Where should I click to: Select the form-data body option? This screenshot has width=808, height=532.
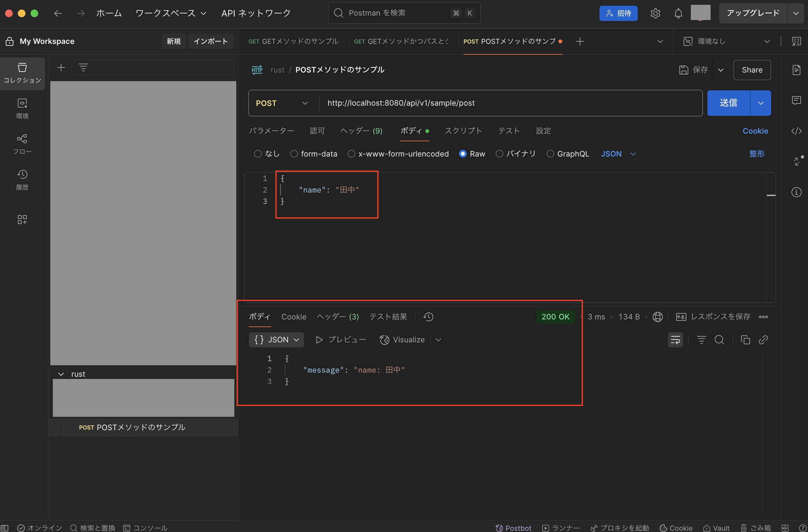[x=294, y=154]
